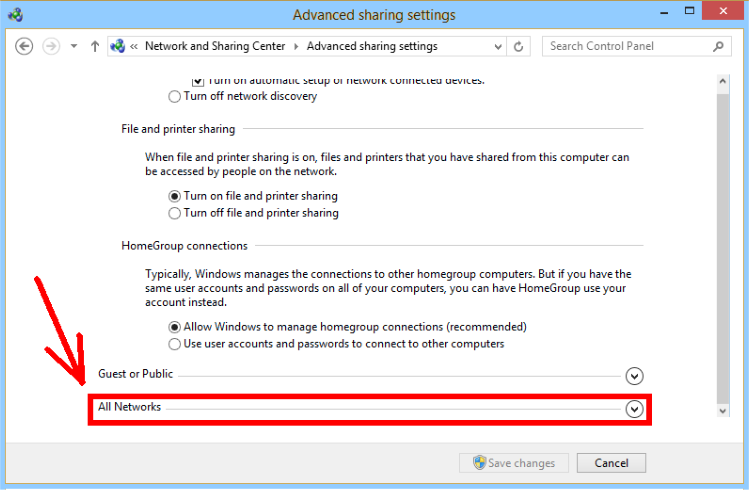Click the Advanced sharing settings breadcrumb
The height and width of the screenshot is (490, 749).
372,46
